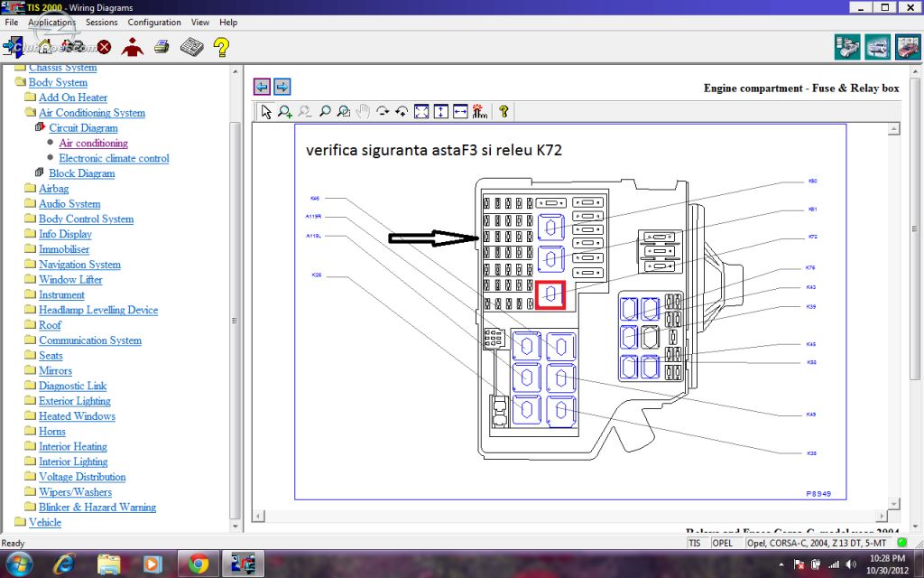Expand the Airbag folder icon
The width and height of the screenshot is (924, 578).
click(31, 188)
